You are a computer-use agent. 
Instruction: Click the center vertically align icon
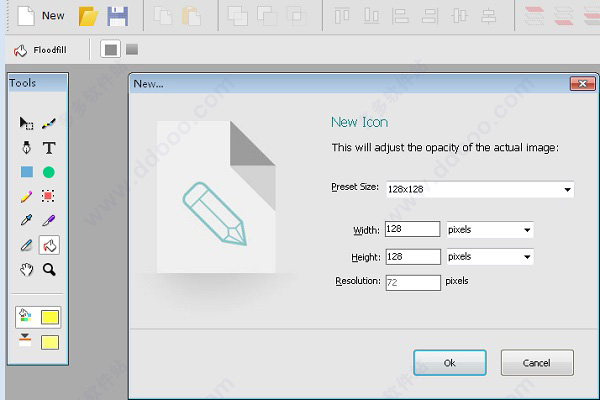[x=459, y=16]
